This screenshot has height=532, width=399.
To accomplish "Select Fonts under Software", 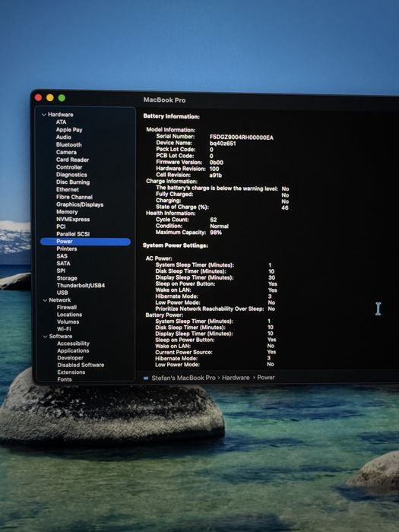I will click(65, 379).
